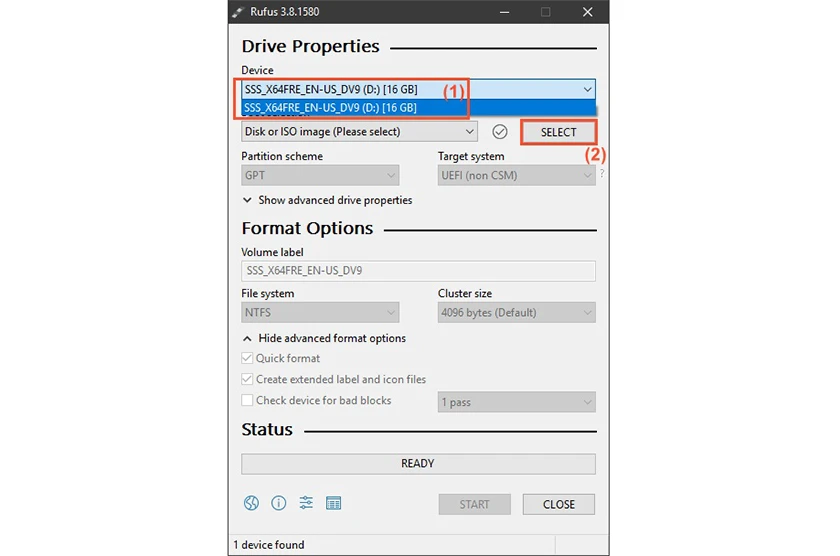840x556 pixels.
Task: Expand Show advanced drive properties
Action: [327, 200]
